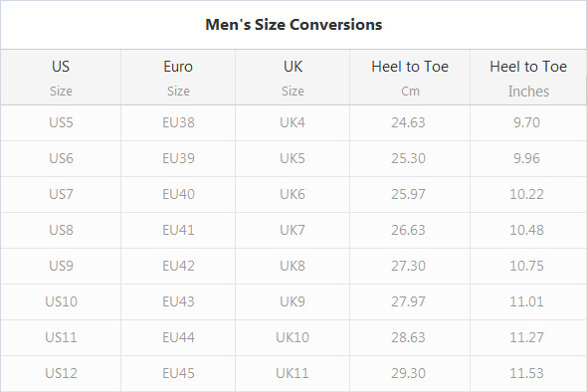Click the UK6 cell
Screen dimensions: 587x392
coord(293,194)
